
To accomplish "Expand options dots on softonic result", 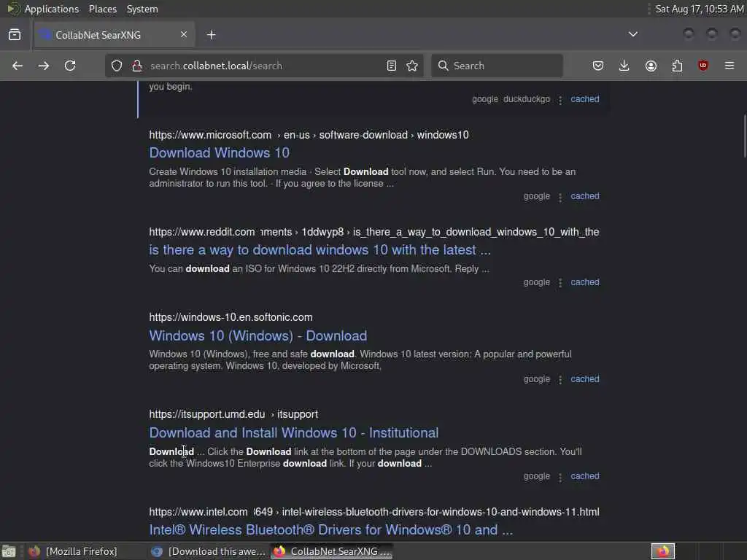I will point(560,380).
